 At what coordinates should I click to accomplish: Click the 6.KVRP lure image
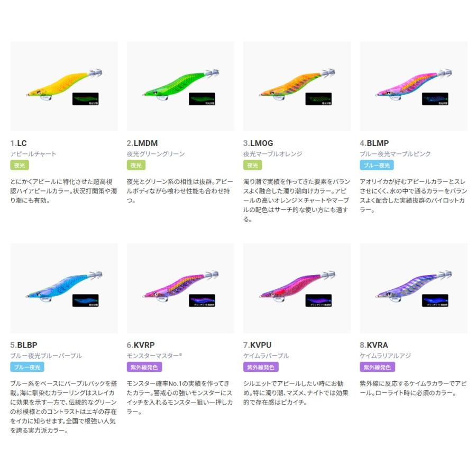181,288
